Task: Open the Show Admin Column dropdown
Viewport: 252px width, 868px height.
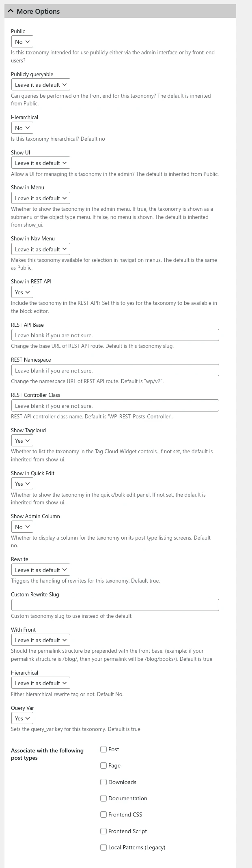Action: click(x=22, y=527)
